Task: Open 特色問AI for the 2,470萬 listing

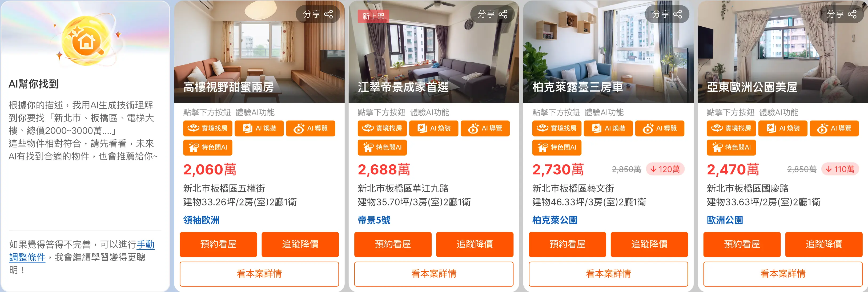Action: [x=731, y=148]
